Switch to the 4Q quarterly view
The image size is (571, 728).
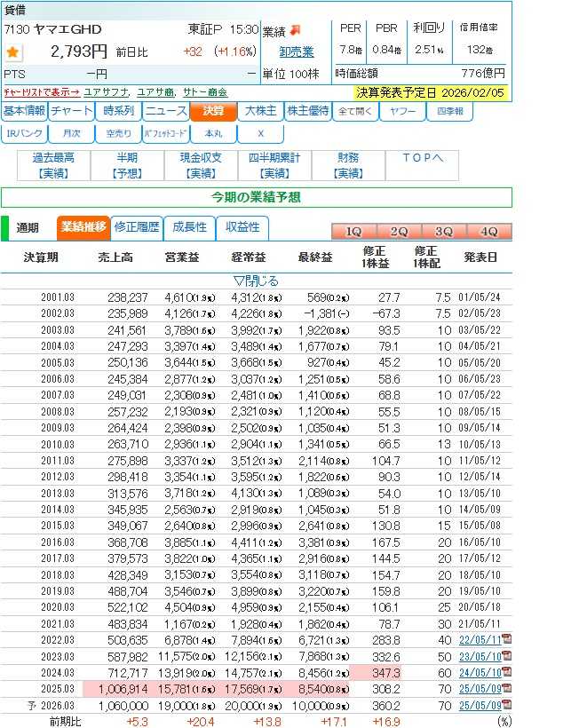(488, 231)
